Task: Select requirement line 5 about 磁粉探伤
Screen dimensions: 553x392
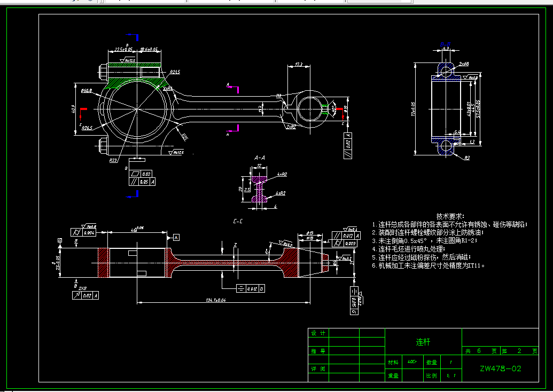Action: tap(422, 257)
